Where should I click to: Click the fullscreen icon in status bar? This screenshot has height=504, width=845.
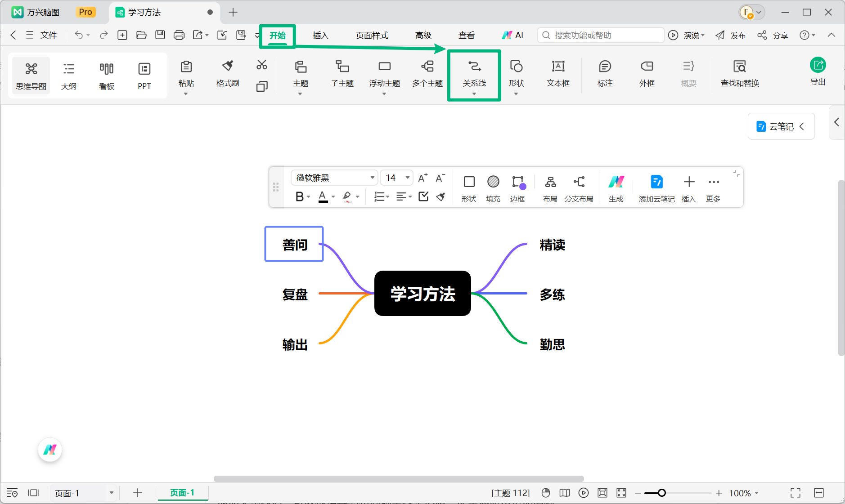796,493
